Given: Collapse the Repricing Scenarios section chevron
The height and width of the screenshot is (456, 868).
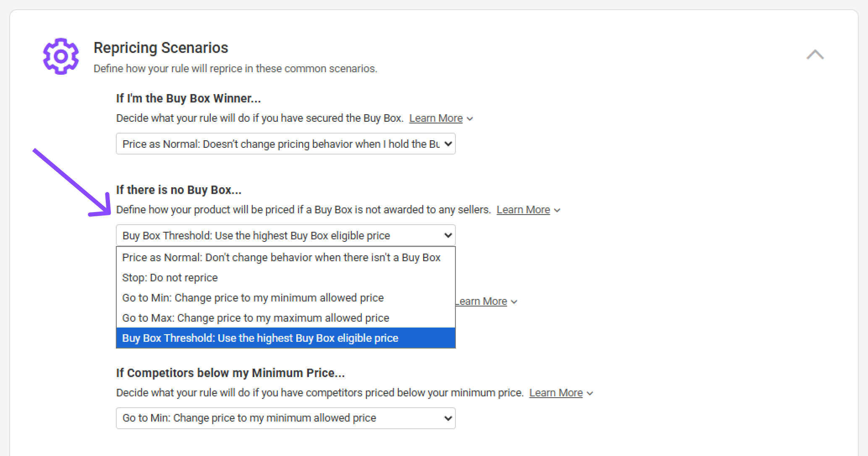Looking at the screenshot, I should [815, 55].
